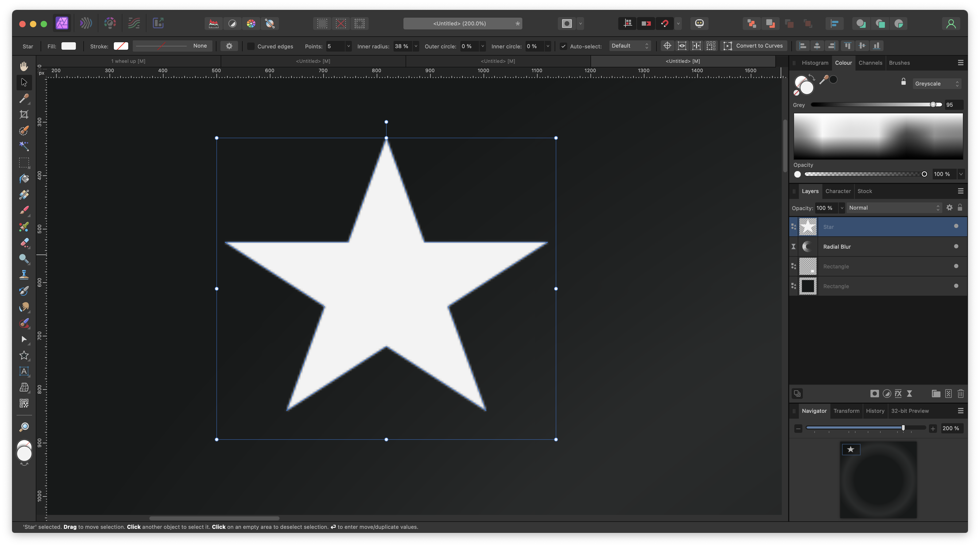
Task: Select the Colour Picker tool
Action: coord(24,99)
